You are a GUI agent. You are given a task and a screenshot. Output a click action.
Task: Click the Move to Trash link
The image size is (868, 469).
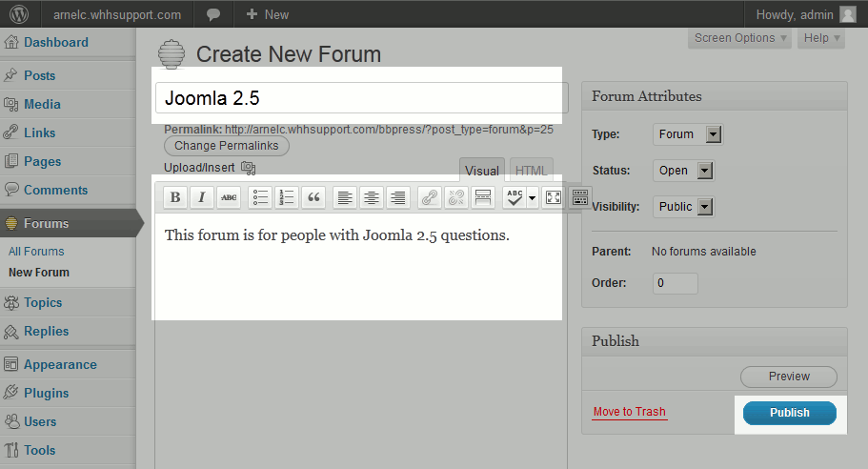click(x=629, y=412)
